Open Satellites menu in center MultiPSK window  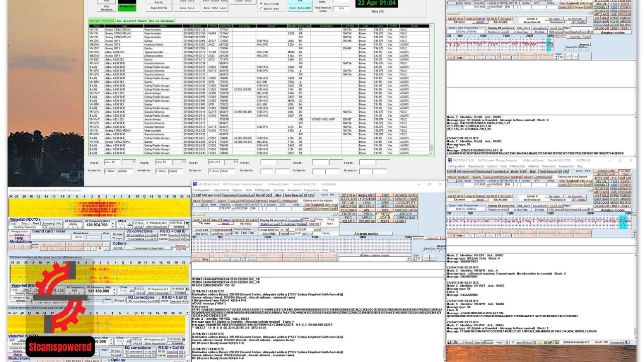point(279,190)
